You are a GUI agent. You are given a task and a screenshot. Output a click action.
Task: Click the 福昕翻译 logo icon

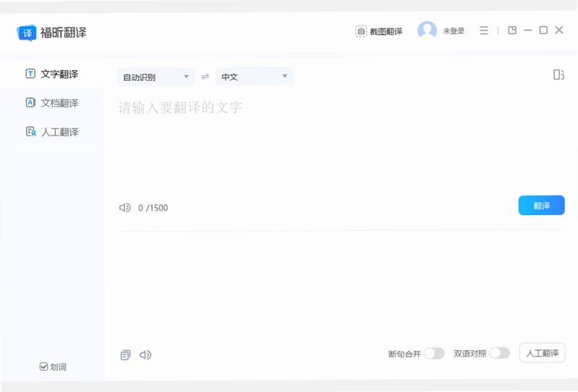point(27,32)
